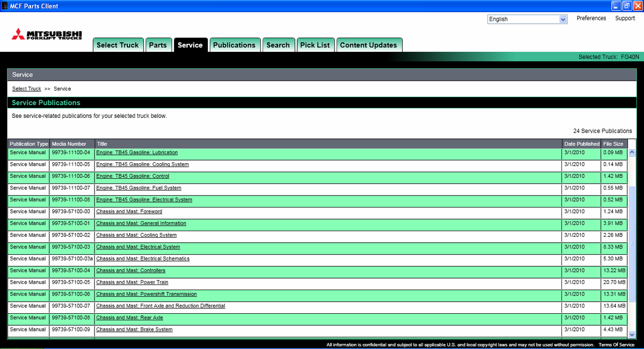Image resolution: width=644 pixels, height=349 pixels.
Task: Open Chassis and Mast: General Information
Action: 141,223
